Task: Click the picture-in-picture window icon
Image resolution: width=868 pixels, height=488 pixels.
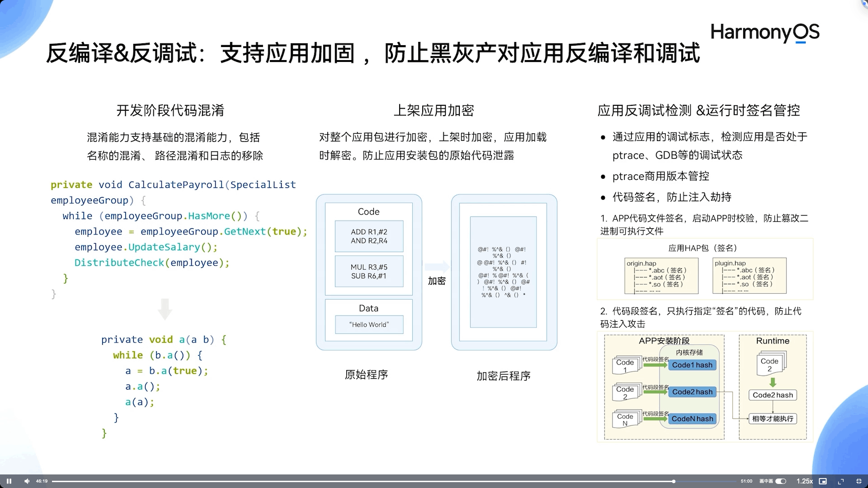Action: 823,481
